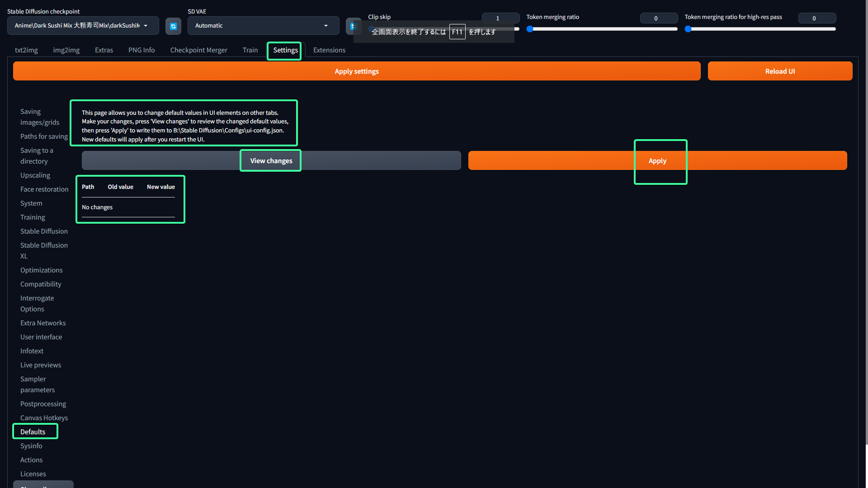
Task: Open the Checkpoint Merger tab
Action: (198, 50)
